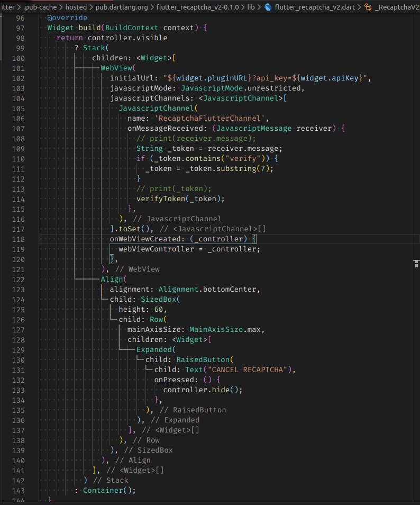The width and height of the screenshot is (420, 505).
Task: Click 'SizedBox(' constructor on line 124
Action: coord(160,299)
